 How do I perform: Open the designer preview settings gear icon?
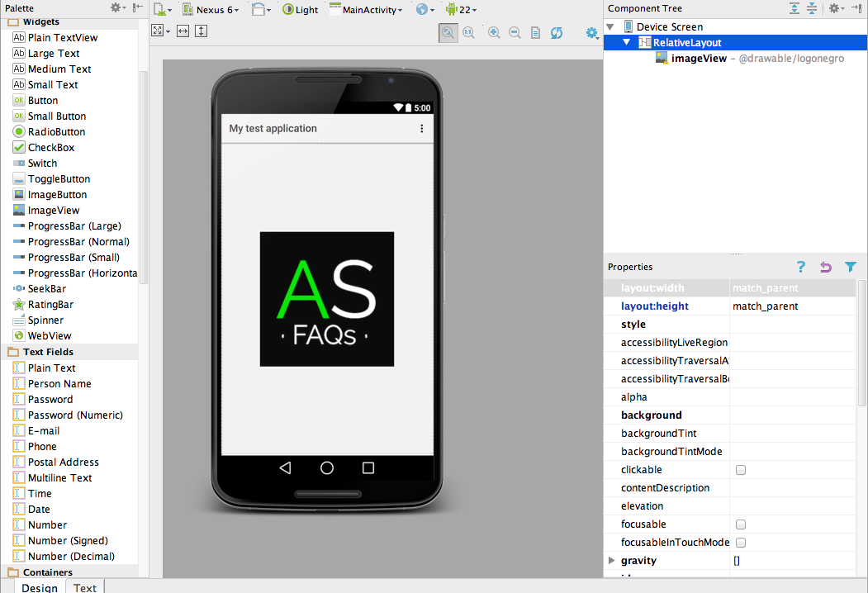click(591, 32)
